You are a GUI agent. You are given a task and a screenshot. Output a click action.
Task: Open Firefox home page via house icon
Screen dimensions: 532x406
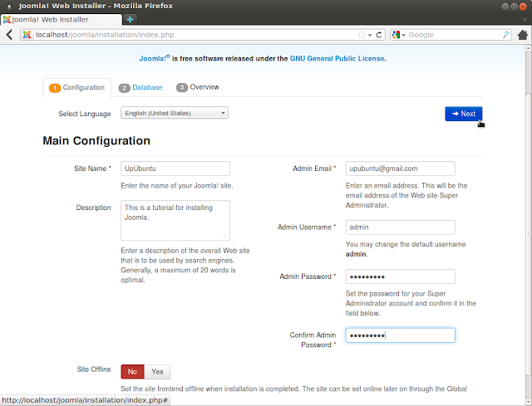click(523, 35)
